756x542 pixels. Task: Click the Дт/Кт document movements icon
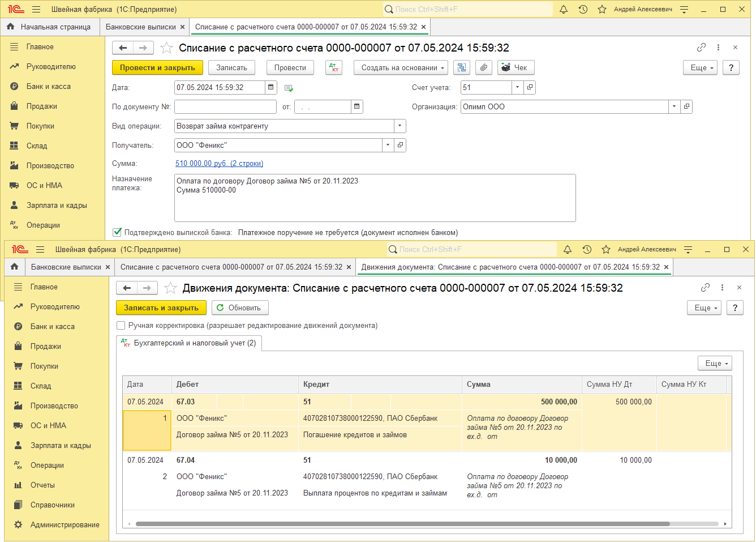click(334, 67)
